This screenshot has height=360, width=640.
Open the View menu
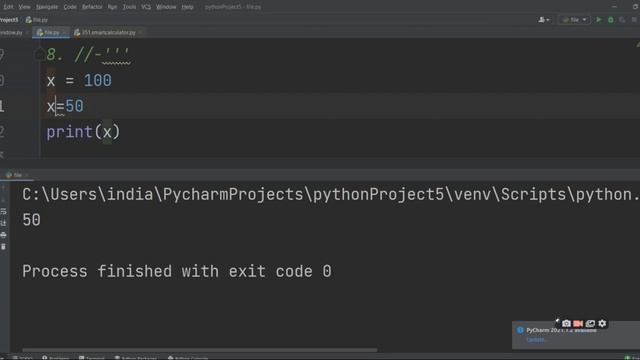[24, 7]
